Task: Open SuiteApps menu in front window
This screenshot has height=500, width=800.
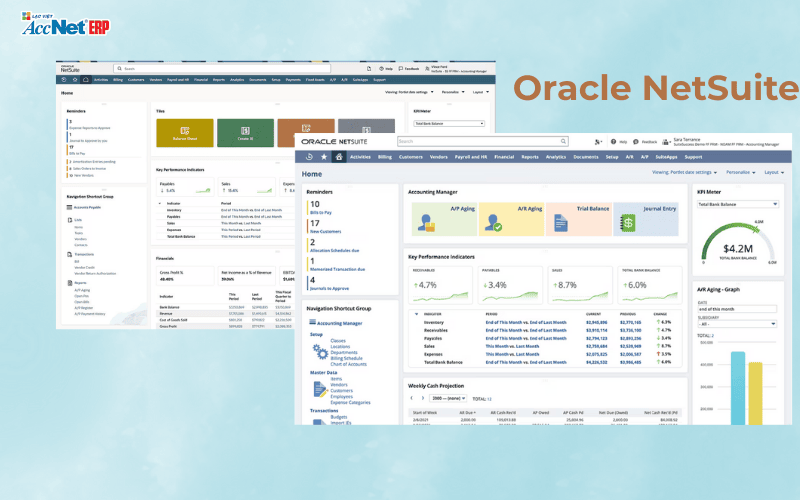Action: 666,157
